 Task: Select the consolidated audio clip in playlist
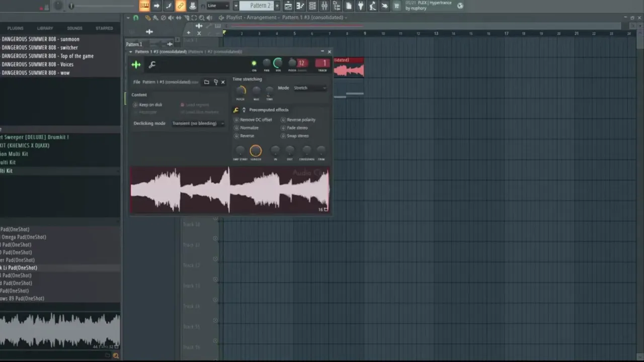pyautogui.click(x=349, y=67)
